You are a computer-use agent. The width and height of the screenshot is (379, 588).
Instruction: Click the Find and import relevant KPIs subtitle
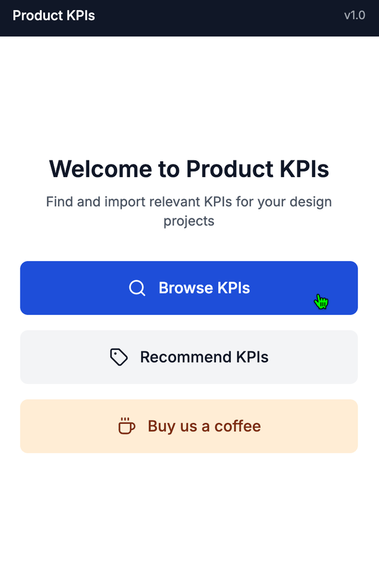click(x=189, y=211)
